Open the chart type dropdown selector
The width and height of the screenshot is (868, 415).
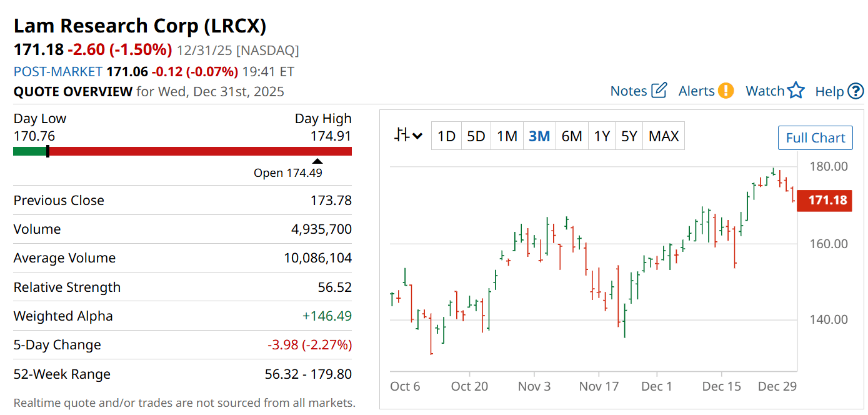pos(409,135)
